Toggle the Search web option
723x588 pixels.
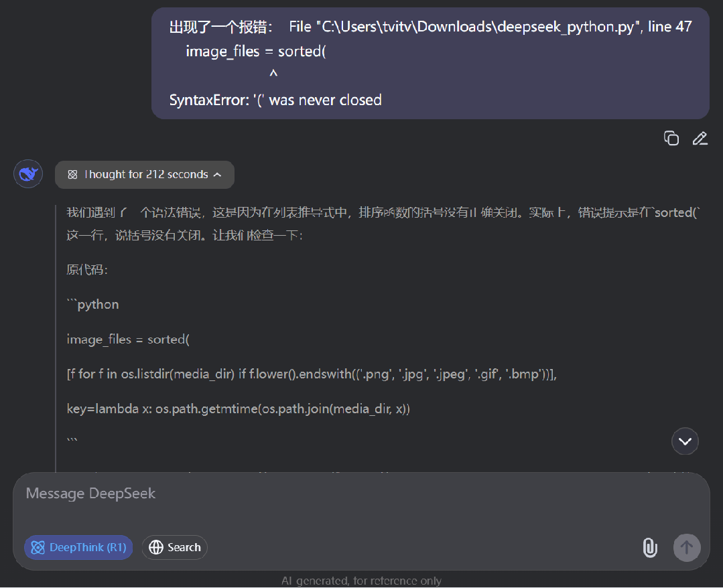click(x=175, y=547)
